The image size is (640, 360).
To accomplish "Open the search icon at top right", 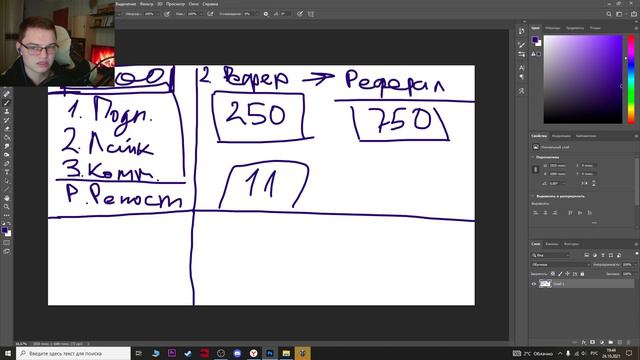I will tap(609, 14).
